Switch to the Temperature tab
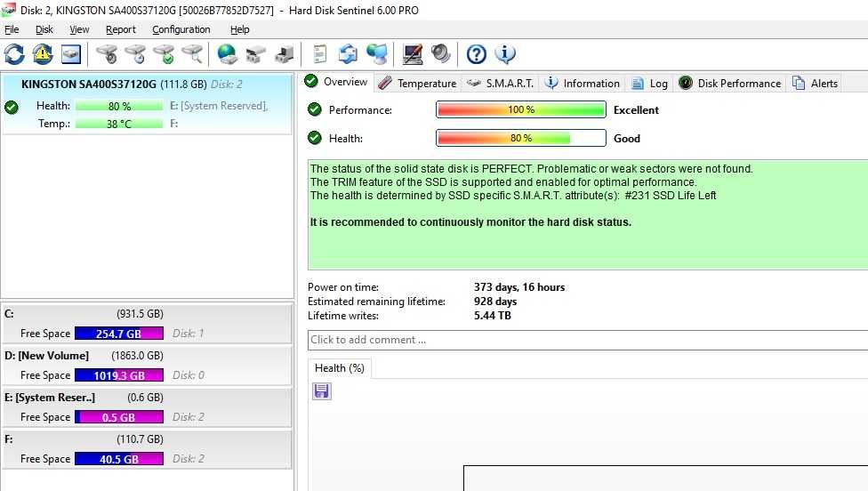Image resolution: width=868 pixels, height=491 pixels. tap(417, 83)
